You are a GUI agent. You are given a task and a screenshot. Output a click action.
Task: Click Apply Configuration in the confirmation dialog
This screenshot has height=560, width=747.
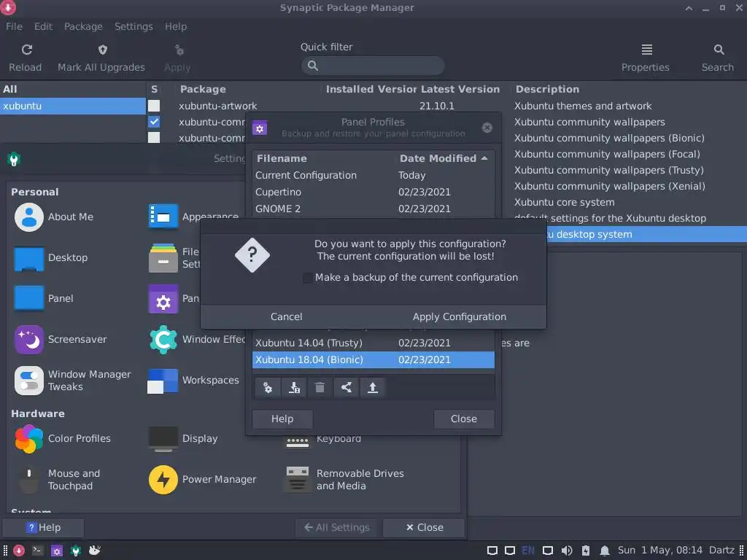click(x=460, y=317)
